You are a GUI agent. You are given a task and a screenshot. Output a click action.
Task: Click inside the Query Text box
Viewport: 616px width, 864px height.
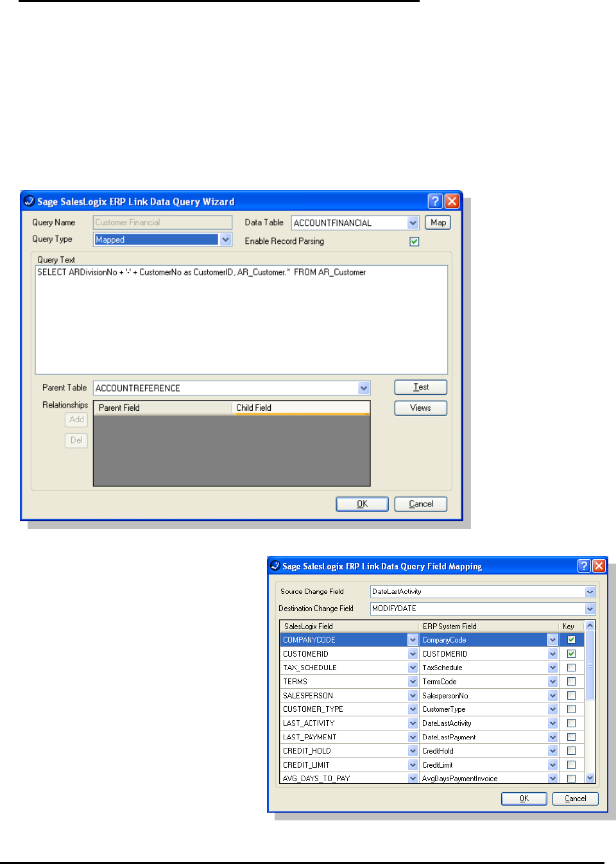coord(241,320)
